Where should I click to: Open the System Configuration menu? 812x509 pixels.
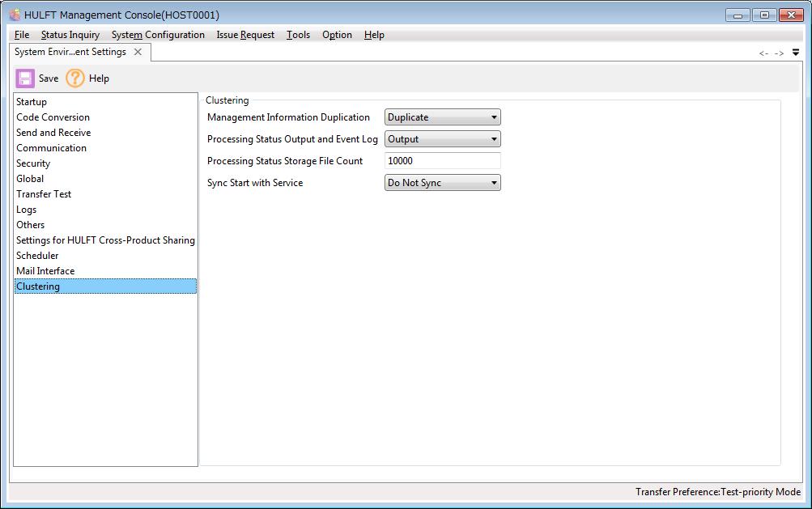tap(158, 35)
